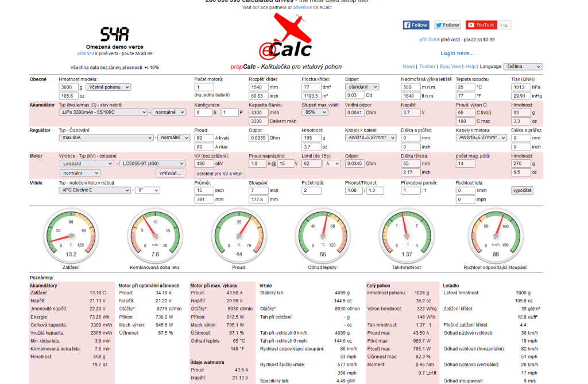Click the S4A sponsor logo
Screen dimensions: 588x384
click(114, 33)
